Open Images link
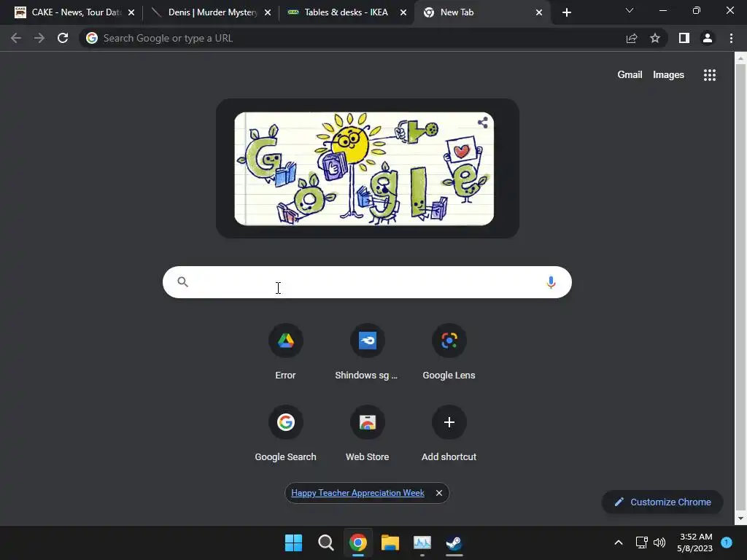747x560 pixels. (x=668, y=75)
